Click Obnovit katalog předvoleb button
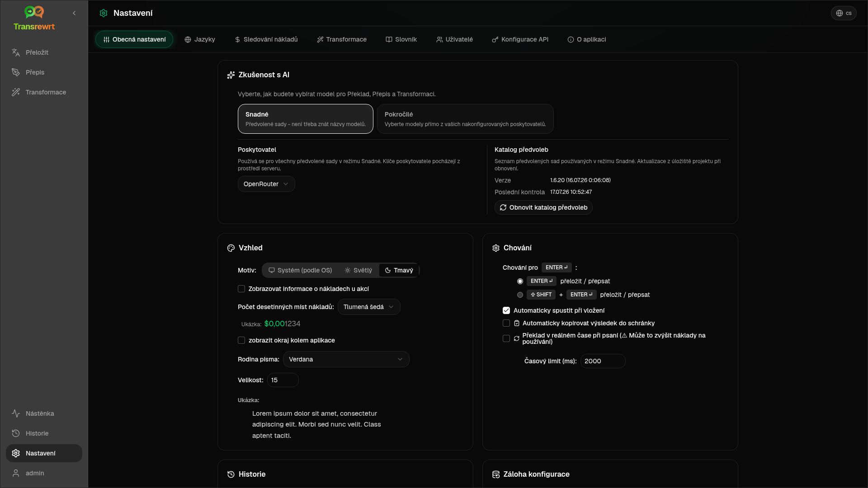Screen dimensions: 868x488 (x=543, y=207)
